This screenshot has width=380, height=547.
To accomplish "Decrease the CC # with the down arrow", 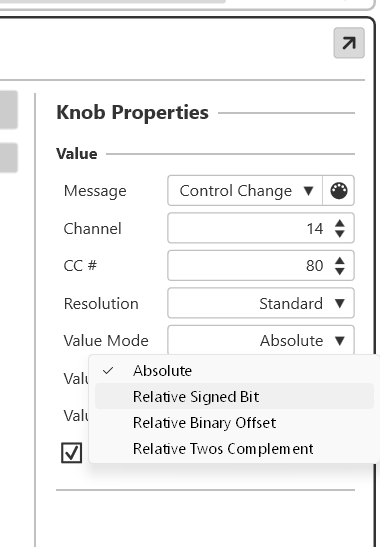I will click(340, 271).
